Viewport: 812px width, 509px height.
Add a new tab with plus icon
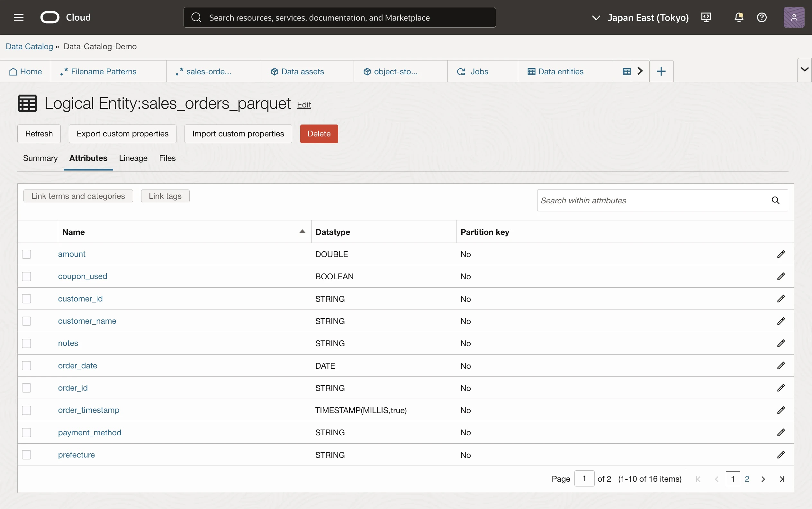[x=661, y=71]
